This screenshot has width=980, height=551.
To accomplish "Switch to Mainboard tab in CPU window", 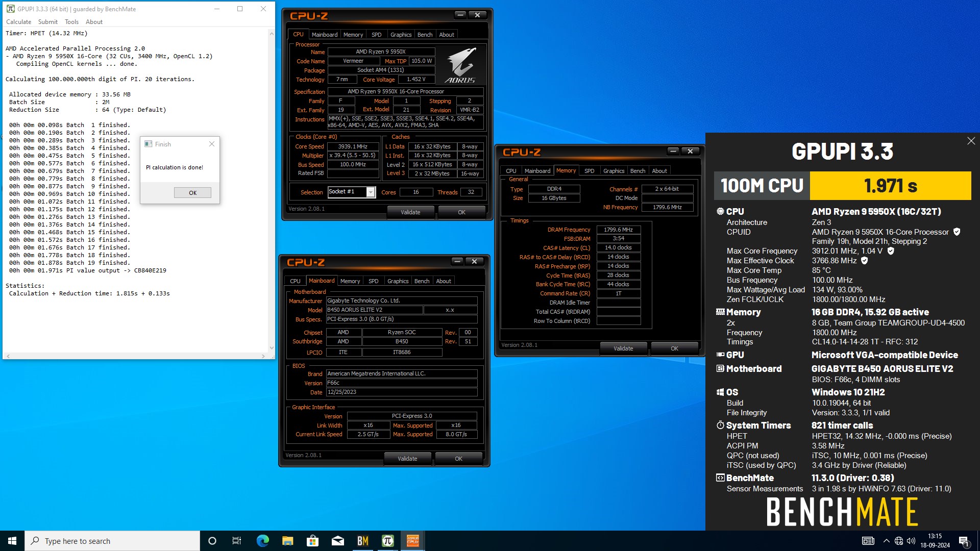I will tap(325, 35).
